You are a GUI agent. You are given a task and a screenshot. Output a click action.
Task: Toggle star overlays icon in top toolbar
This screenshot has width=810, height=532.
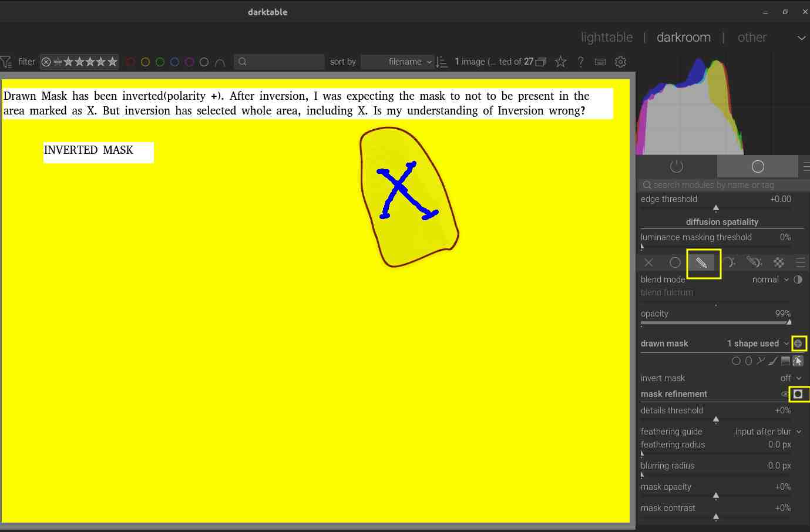click(561, 62)
